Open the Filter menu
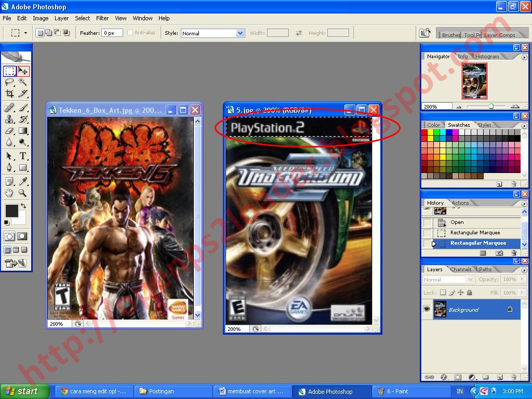Image resolution: width=532 pixels, height=399 pixels. (102, 18)
